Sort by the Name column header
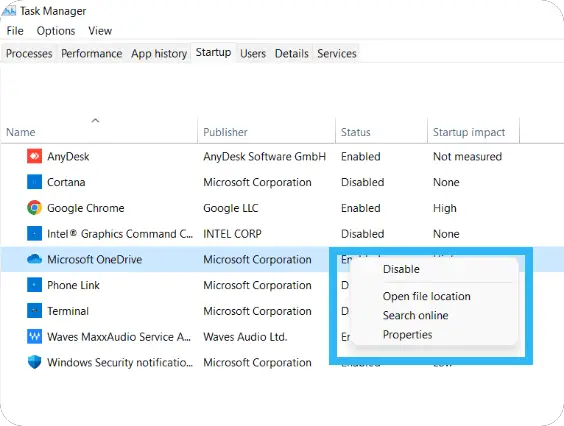 click(x=21, y=132)
